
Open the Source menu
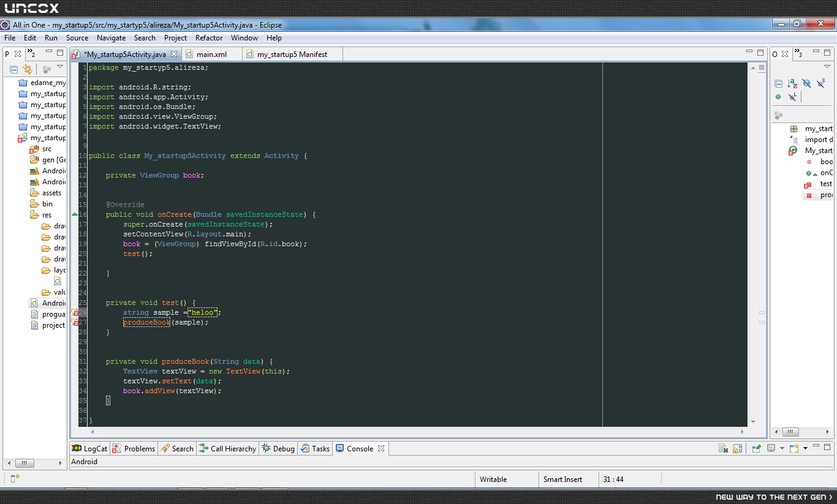(77, 38)
